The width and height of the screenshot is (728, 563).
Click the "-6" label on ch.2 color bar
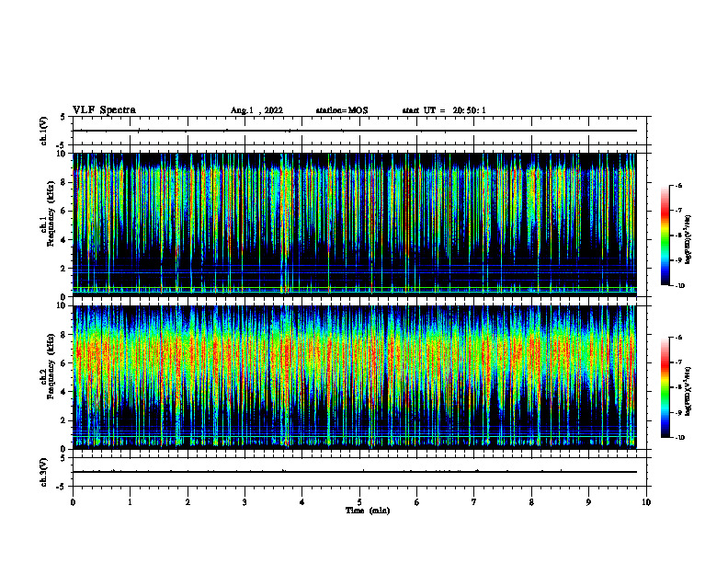(678, 338)
